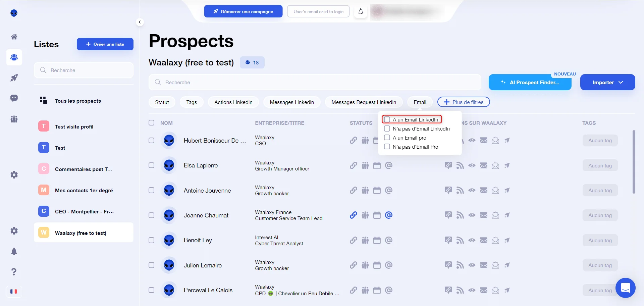Collapse the Listes panel with the arrow
Viewport: 644px width, 306px height.
point(140,22)
